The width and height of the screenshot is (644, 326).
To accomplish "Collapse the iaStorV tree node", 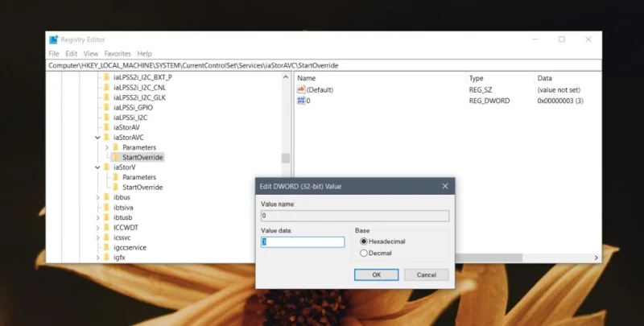I will 97,167.
